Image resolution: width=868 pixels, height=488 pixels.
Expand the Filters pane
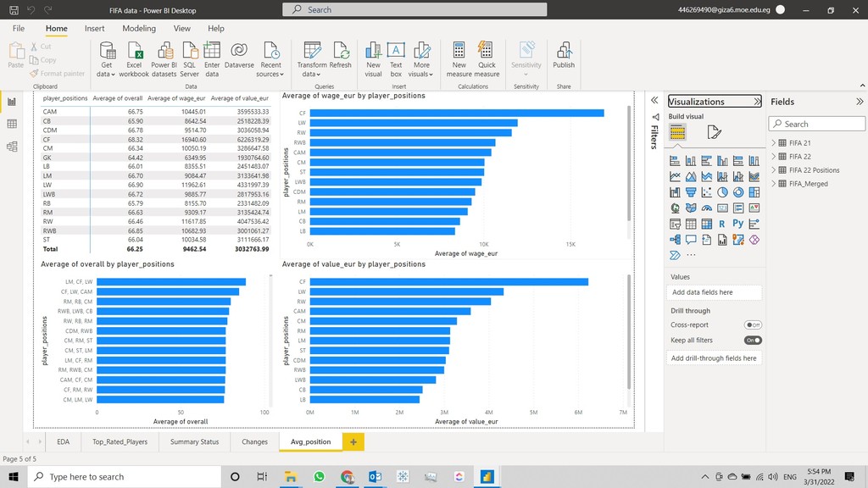654,100
